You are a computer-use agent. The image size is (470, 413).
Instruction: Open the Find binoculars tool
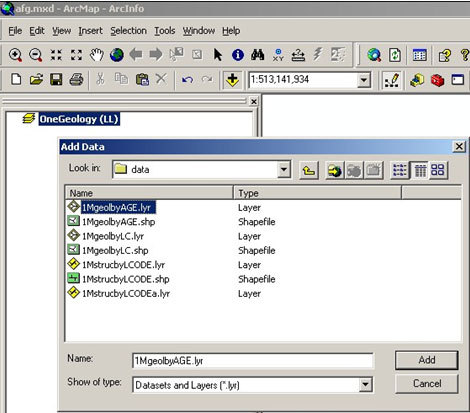coord(258,55)
